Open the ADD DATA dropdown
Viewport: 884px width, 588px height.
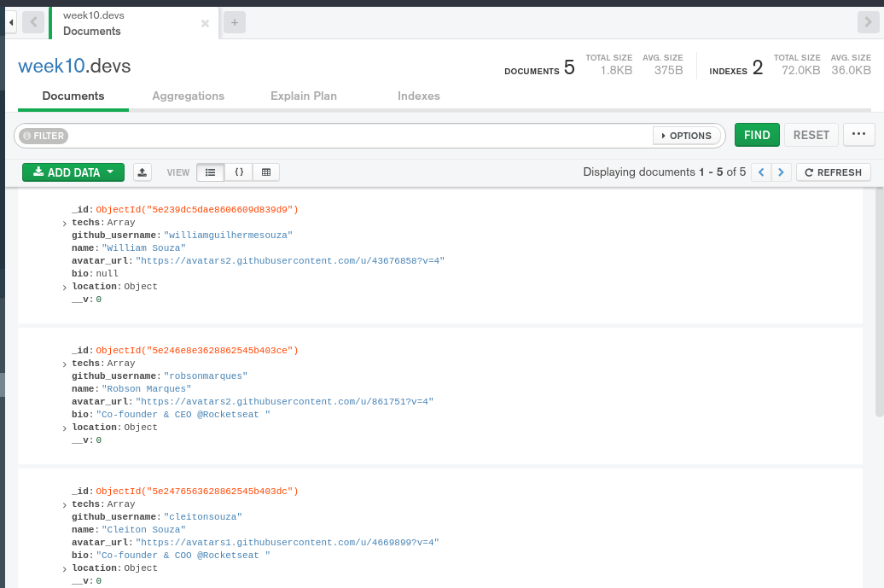point(73,172)
